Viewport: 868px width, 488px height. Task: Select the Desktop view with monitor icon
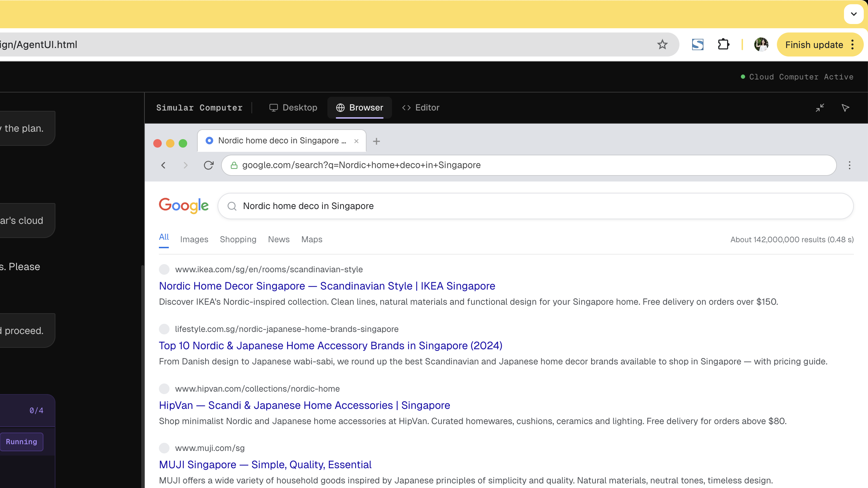(293, 108)
